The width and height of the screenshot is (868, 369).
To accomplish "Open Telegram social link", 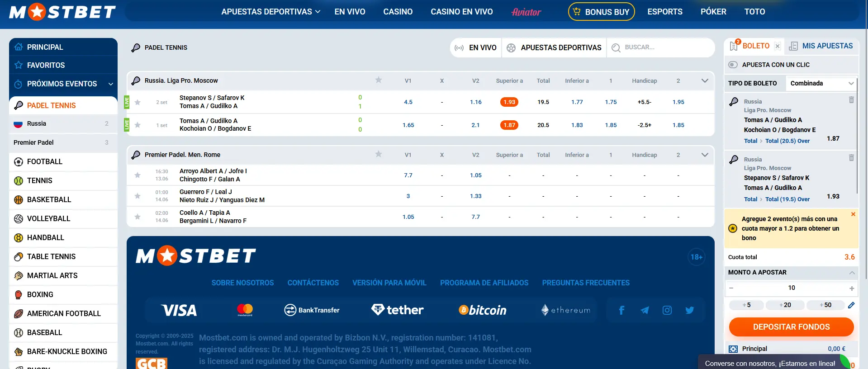I will (x=645, y=310).
